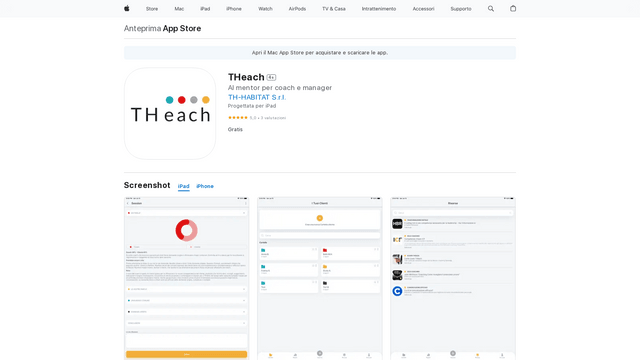Open the Accessori menu item

[423, 9]
